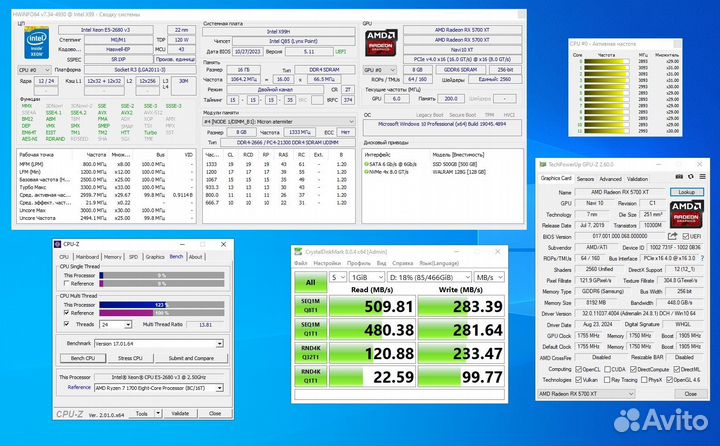The height and width of the screenshot is (446, 720).
Task: Run SEQ1M Q8T1 test button
Action: pos(310,306)
